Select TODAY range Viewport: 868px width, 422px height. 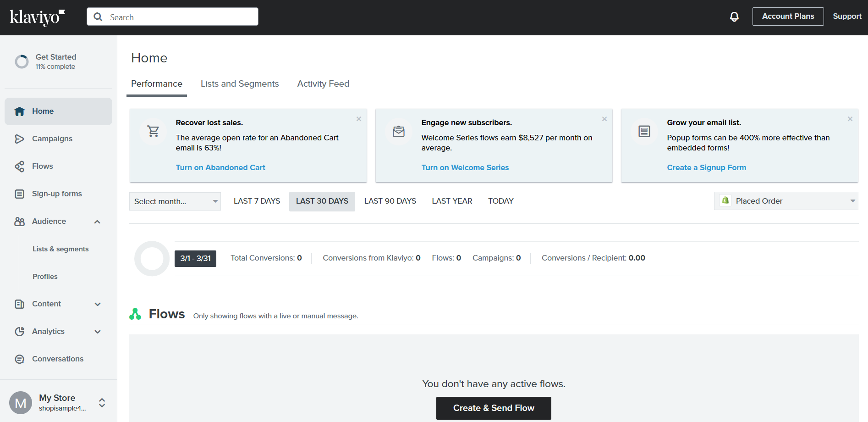point(501,201)
